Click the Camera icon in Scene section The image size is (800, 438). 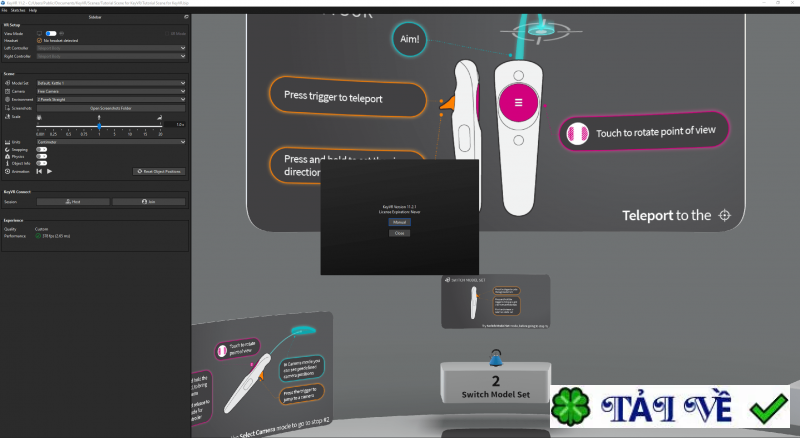[7, 91]
